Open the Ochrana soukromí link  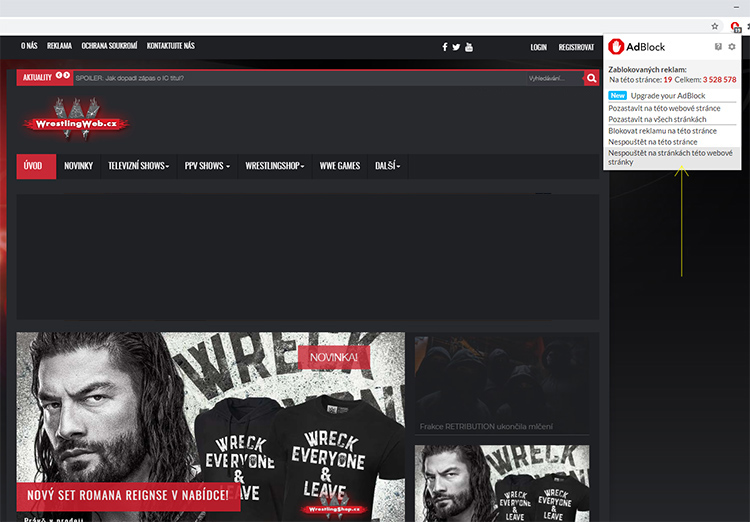pyautogui.click(x=109, y=46)
